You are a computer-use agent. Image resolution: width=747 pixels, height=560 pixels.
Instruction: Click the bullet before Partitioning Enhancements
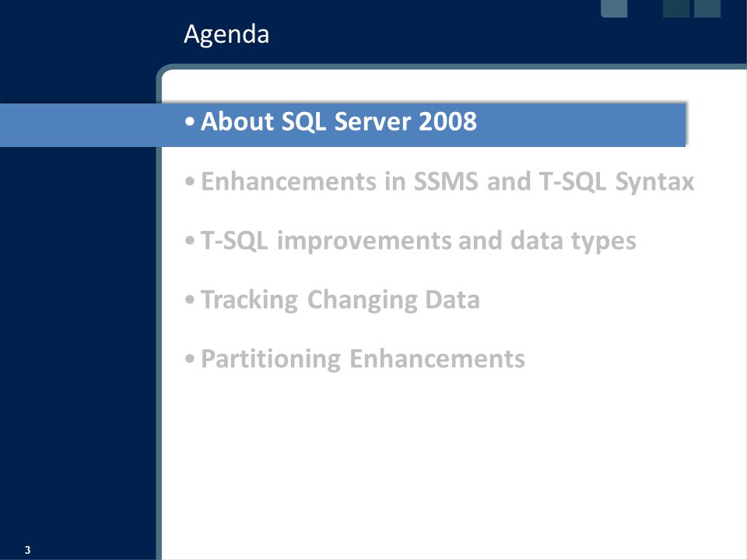tap(190, 359)
